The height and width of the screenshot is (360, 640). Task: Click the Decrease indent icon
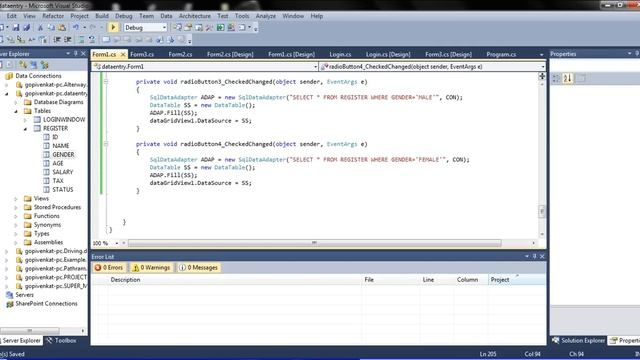[57, 40]
